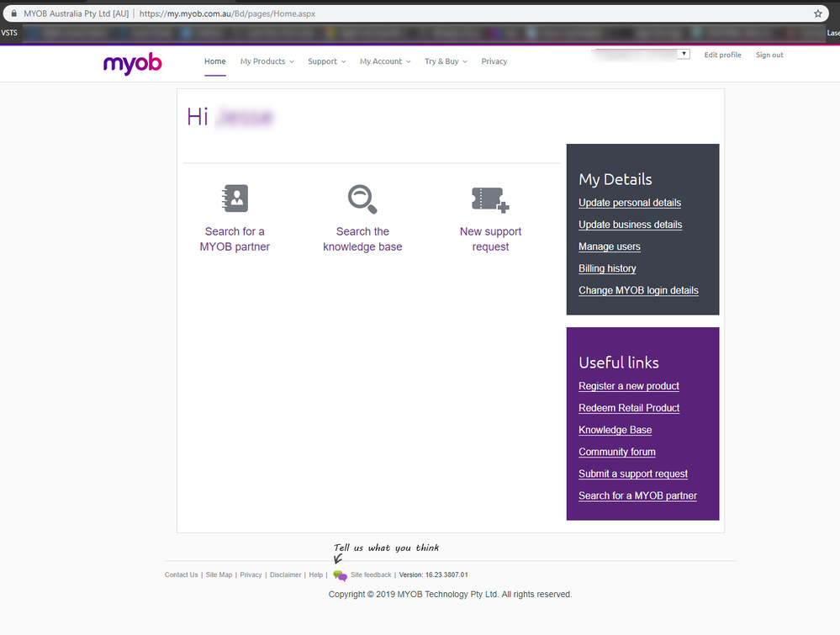Go to the Home tab
Screen dimensions: 840x635
point(215,61)
